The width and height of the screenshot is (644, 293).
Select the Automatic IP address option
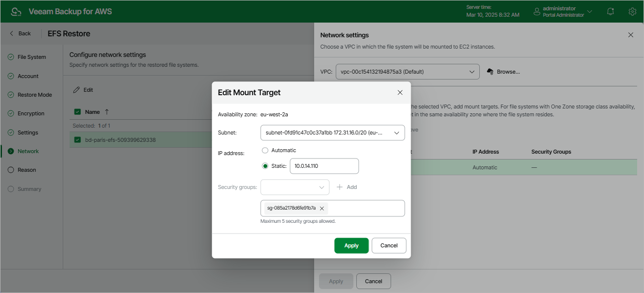pos(265,150)
